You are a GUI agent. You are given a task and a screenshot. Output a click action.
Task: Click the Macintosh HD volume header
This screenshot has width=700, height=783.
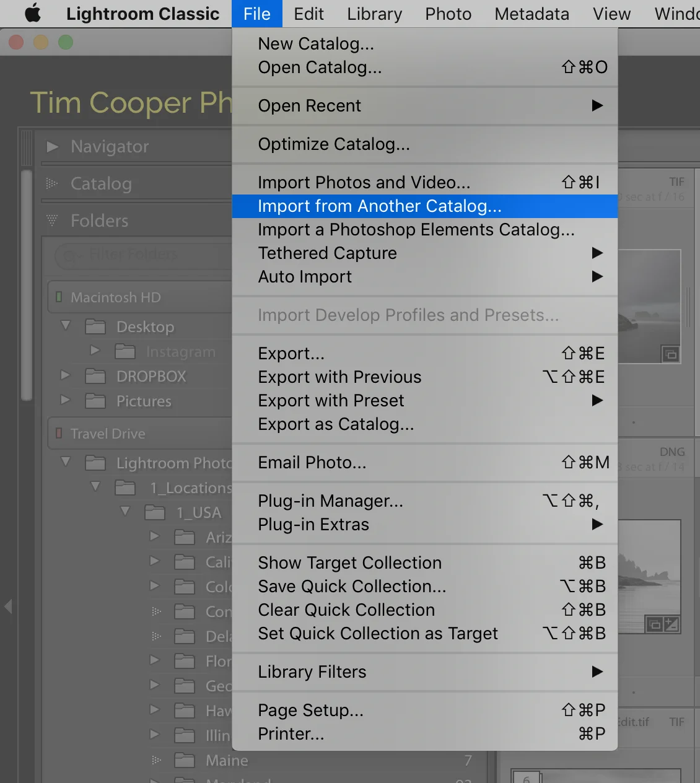pos(140,297)
